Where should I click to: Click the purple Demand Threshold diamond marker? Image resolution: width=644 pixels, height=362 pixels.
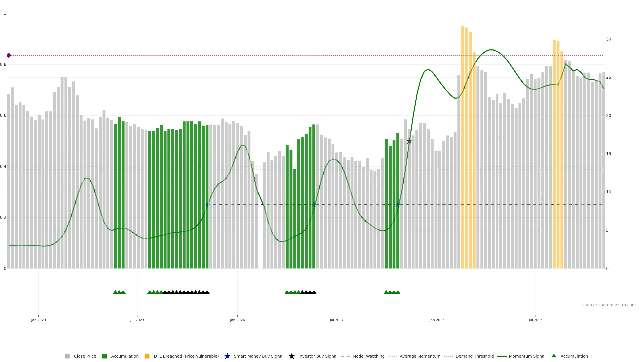coord(9,55)
